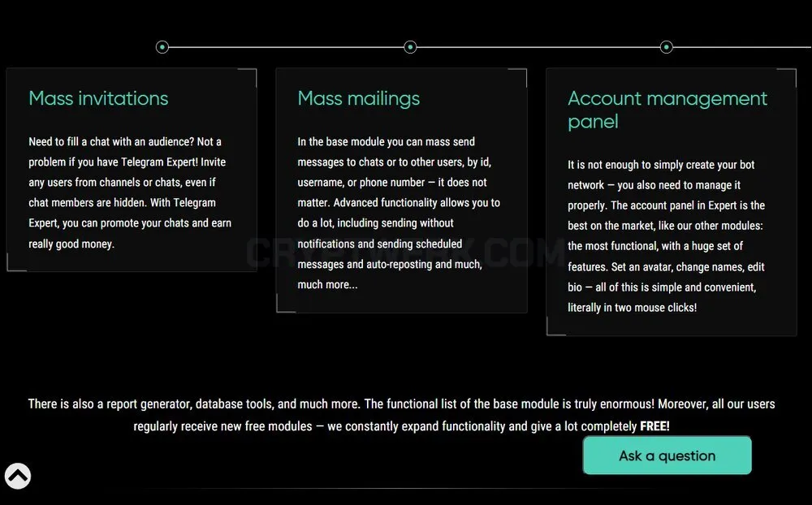Click the top-right corner bracket of Mass invitations card
812x505 pixels.
[x=248, y=78]
